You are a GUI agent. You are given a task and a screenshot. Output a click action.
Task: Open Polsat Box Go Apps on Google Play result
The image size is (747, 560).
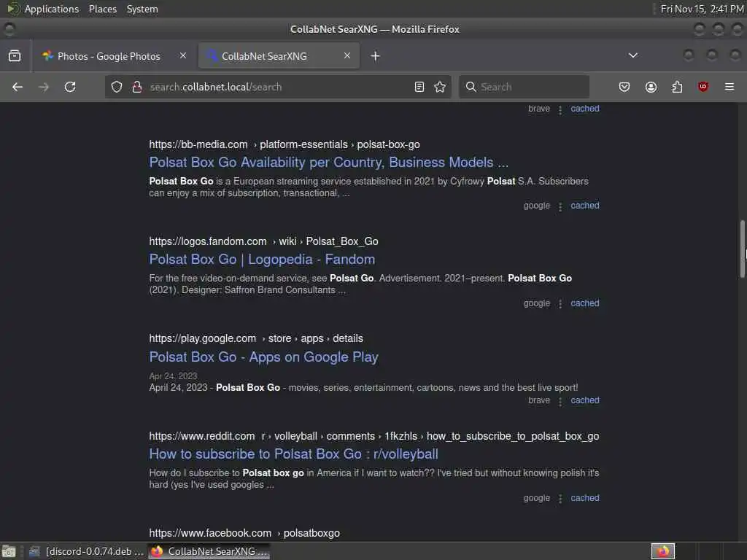tap(263, 357)
